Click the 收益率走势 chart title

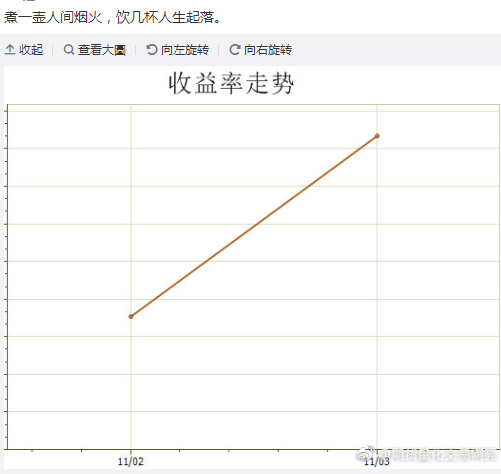(x=231, y=83)
